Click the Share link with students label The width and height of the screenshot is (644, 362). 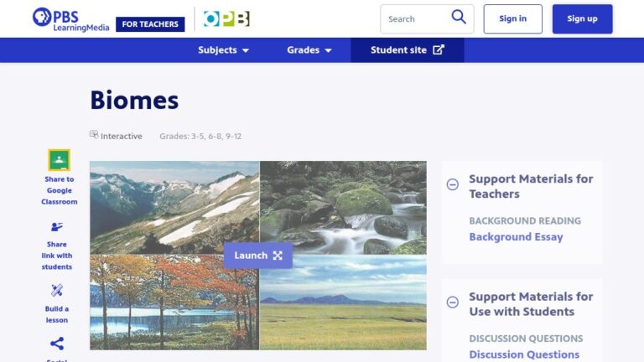[57, 256]
